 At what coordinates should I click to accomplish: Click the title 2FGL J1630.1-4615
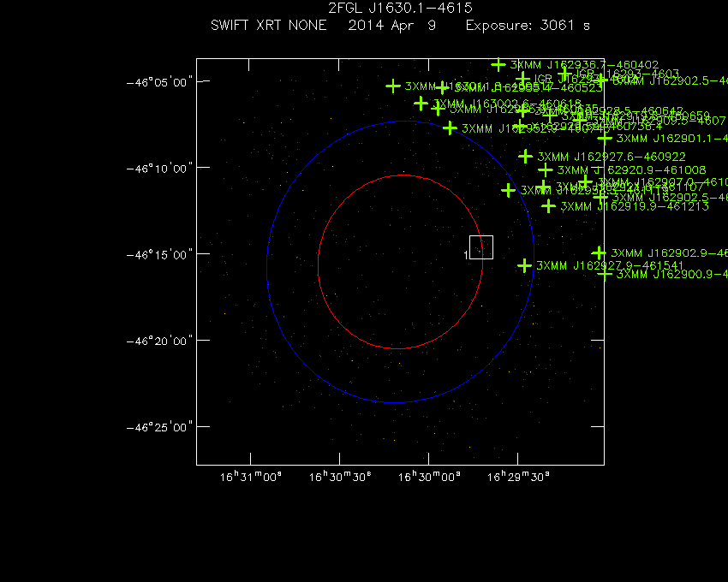click(400, 8)
